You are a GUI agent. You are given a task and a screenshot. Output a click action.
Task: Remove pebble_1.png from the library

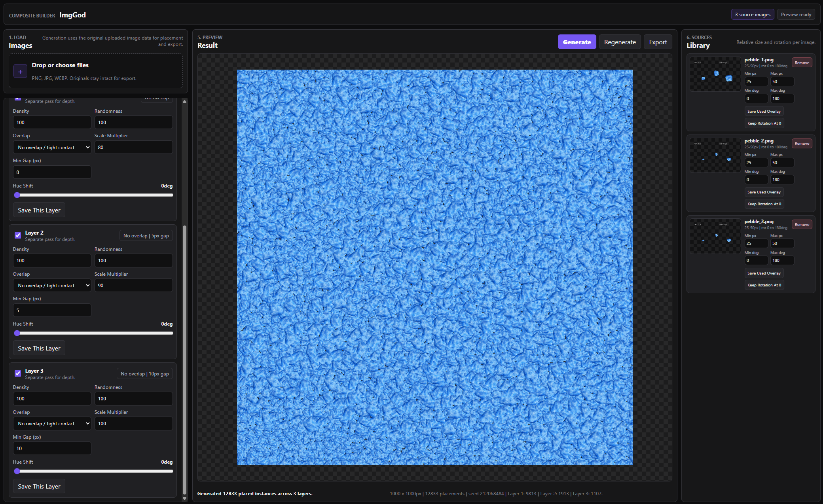[x=802, y=63]
